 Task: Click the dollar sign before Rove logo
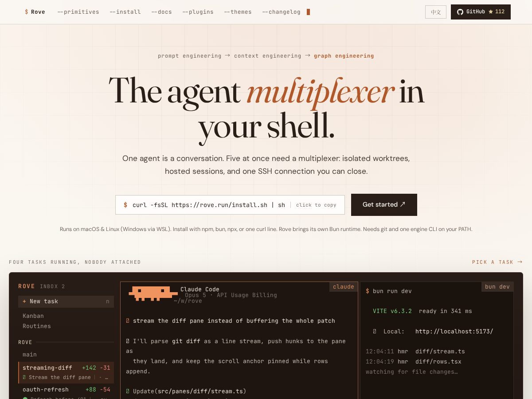27,12
